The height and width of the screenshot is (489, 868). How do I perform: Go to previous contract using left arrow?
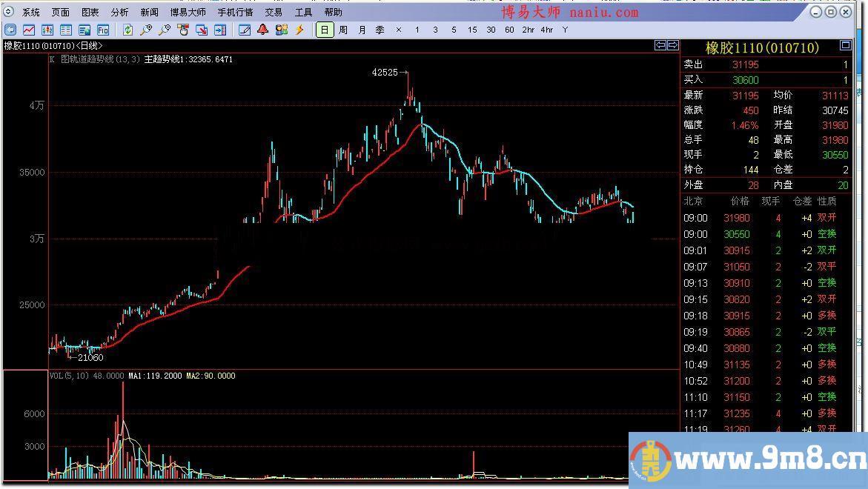pos(660,45)
